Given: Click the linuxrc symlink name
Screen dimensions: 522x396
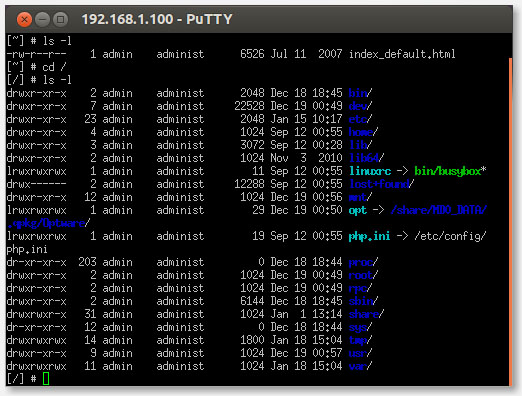Looking at the screenshot, I should point(370,171).
